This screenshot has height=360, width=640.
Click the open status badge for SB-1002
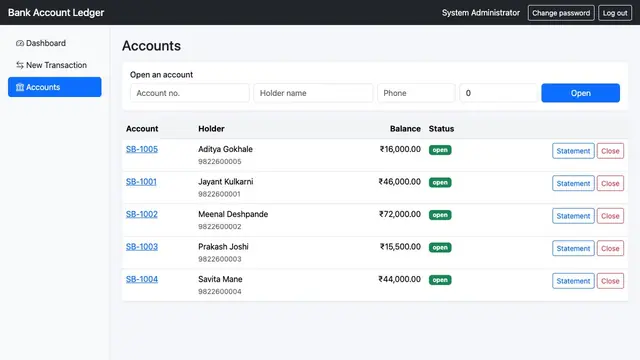pyautogui.click(x=440, y=215)
